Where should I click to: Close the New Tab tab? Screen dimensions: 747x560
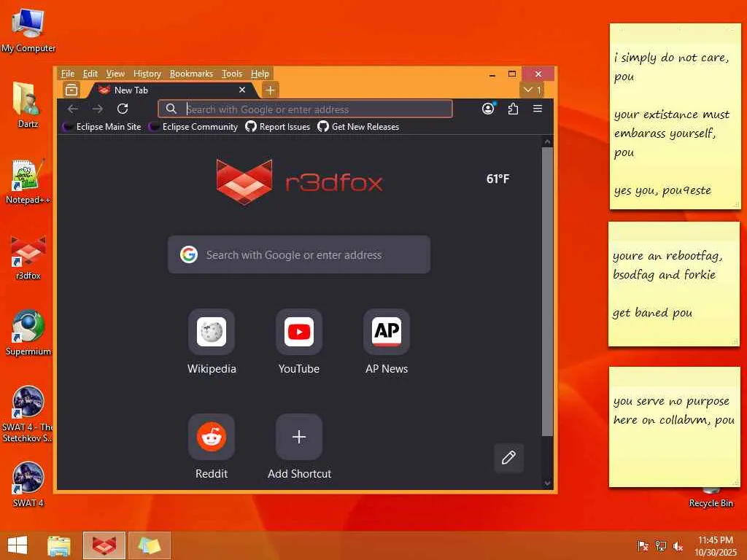pyautogui.click(x=242, y=90)
